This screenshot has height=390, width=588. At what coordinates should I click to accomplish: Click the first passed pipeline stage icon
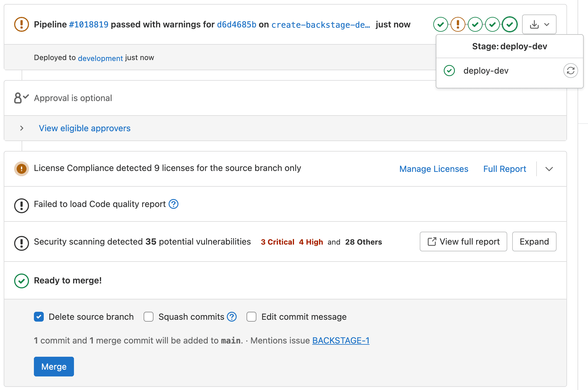[441, 24]
